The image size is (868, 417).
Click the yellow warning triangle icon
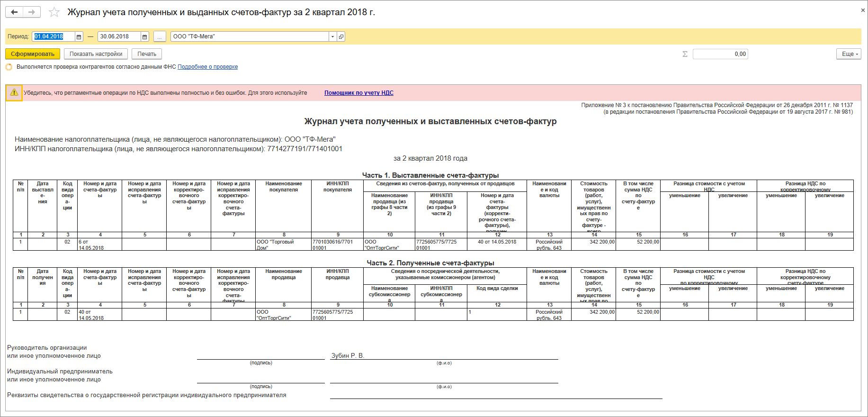pos(14,92)
